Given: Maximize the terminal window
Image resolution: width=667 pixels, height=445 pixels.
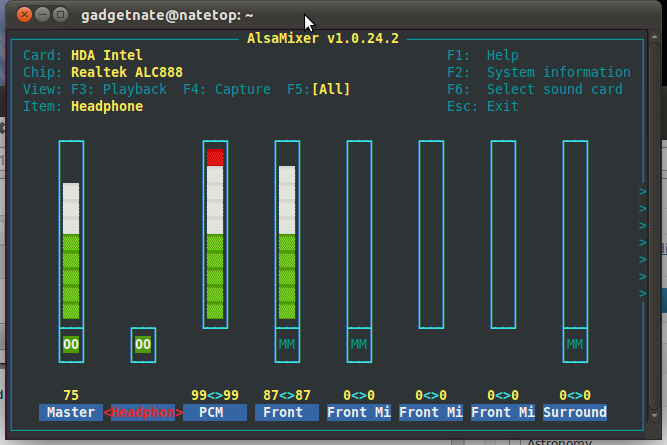Looking at the screenshot, I should pos(60,15).
